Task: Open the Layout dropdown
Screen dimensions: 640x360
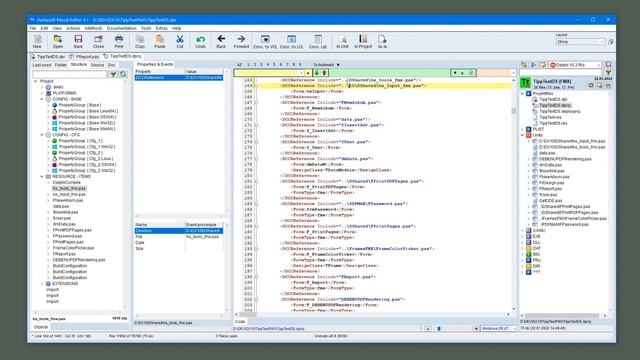Action: pyautogui.click(x=580, y=42)
